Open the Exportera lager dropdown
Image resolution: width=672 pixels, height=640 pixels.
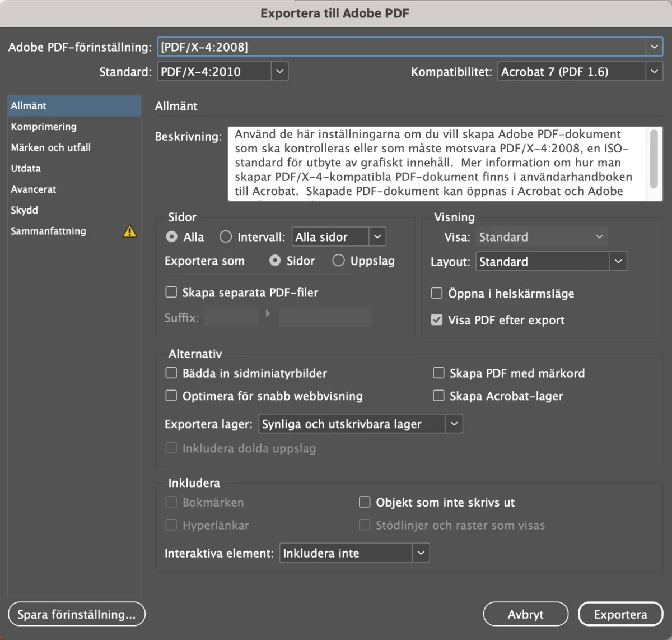pos(361,424)
